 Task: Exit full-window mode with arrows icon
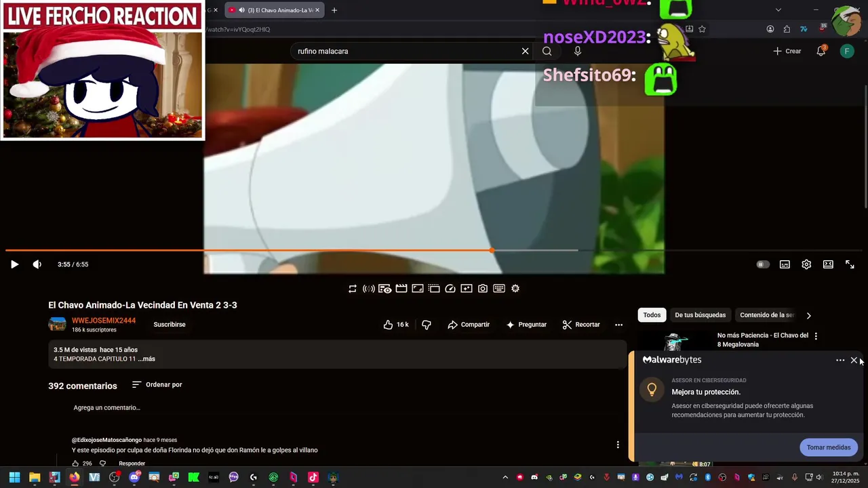click(x=850, y=264)
